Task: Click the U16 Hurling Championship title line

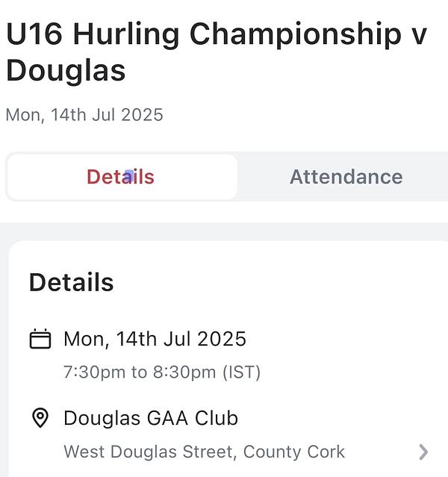Action: tap(217, 34)
